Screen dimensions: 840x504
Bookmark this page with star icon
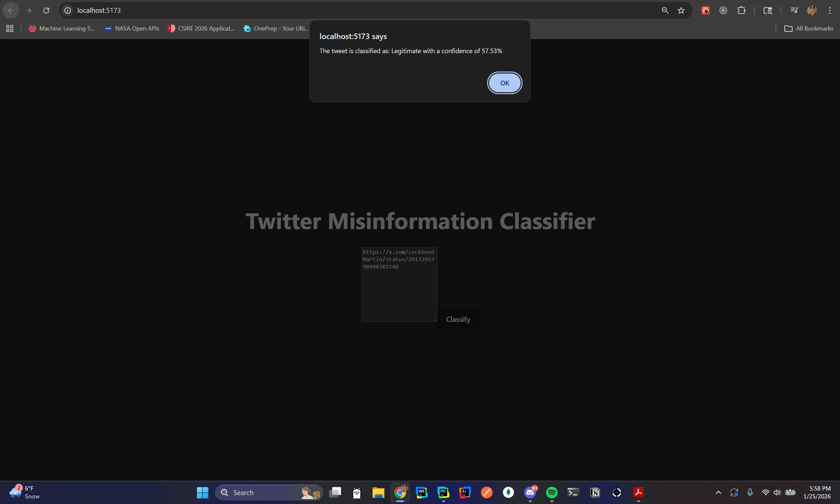tap(681, 10)
